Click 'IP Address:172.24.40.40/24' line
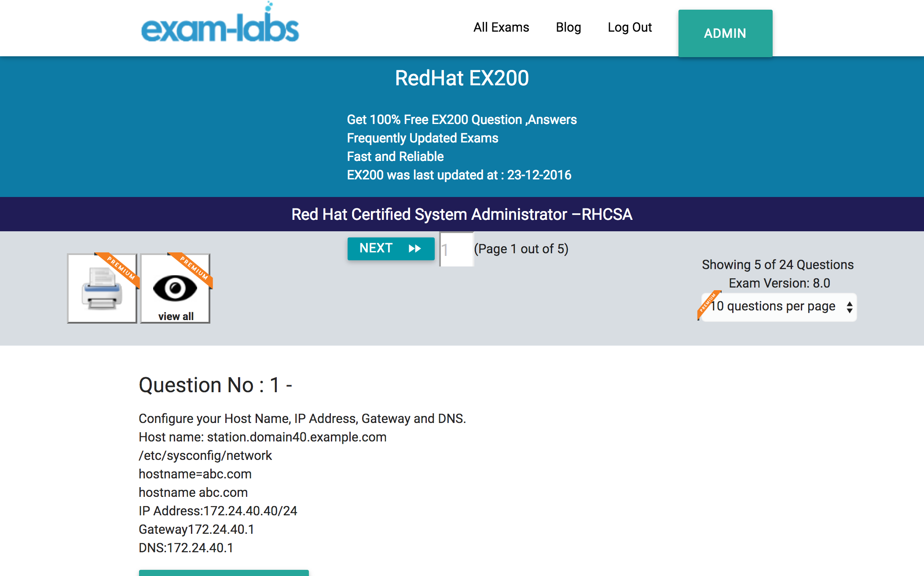 [218, 511]
